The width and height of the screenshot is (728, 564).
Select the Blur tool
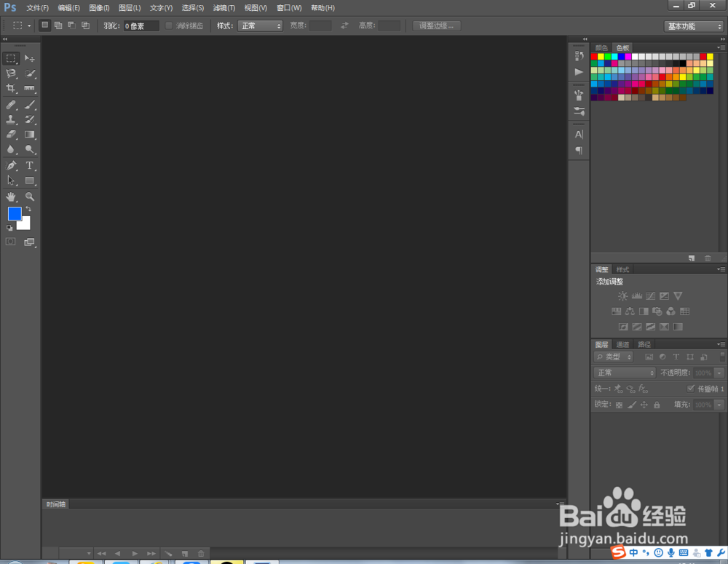(11, 149)
